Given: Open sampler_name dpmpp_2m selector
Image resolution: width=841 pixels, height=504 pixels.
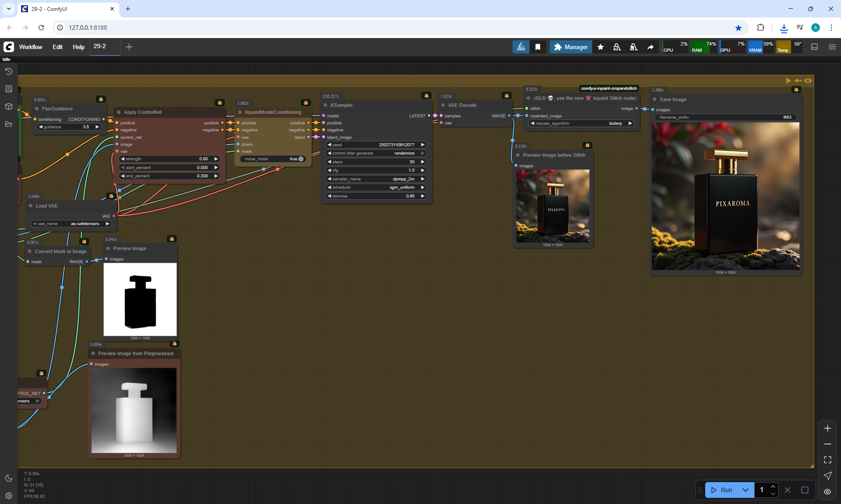Looking at the screenshot, I should (376, 179).
